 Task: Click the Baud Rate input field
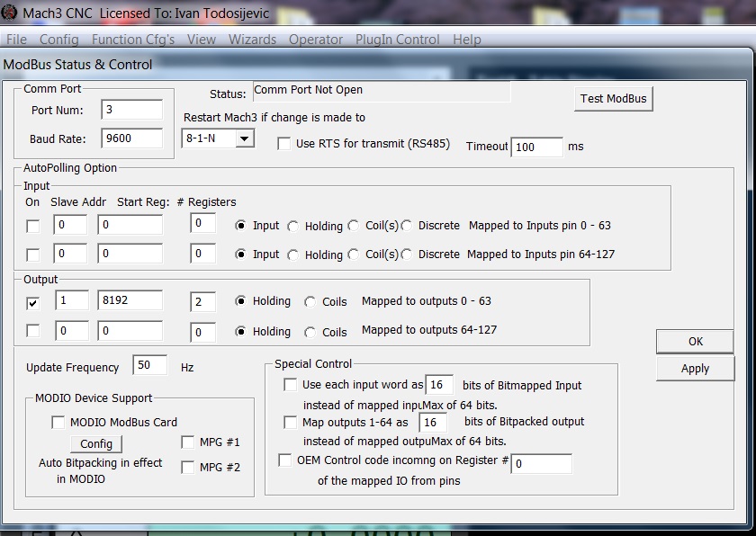click(x=132, y=138)
